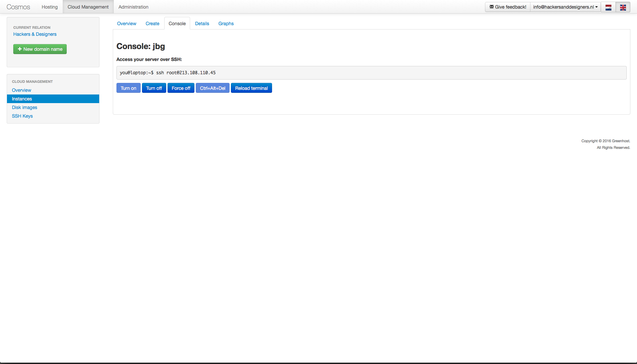Click the Turn off button
This screenshot has height=364, width=637.
154,88
